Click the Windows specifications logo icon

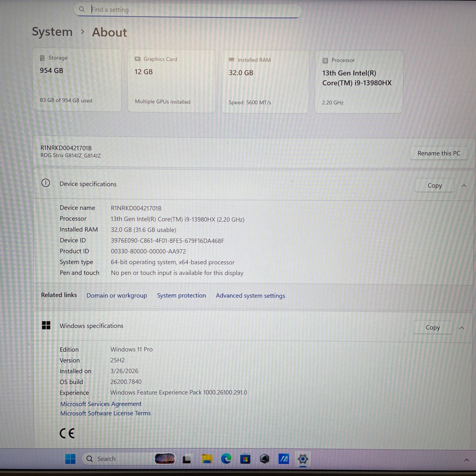tap(46, 325)
